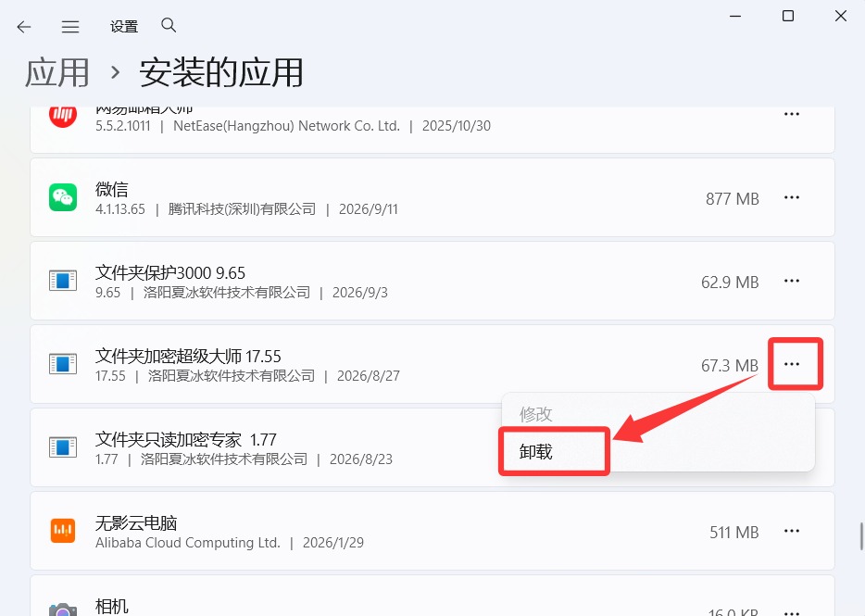Click the 2026/9/11 install date
Viewport: 865px width, 616px height.
pyautogui.click(x=368, y=209)
